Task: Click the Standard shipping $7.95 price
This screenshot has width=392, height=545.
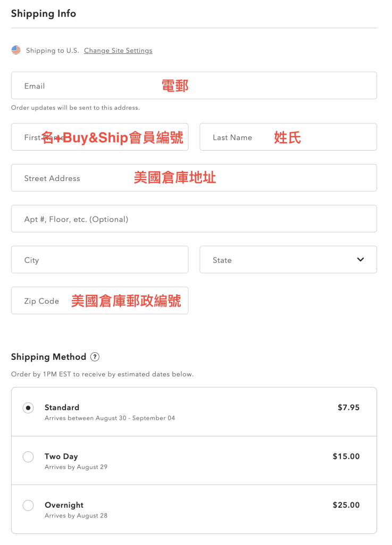Action: 348,408
